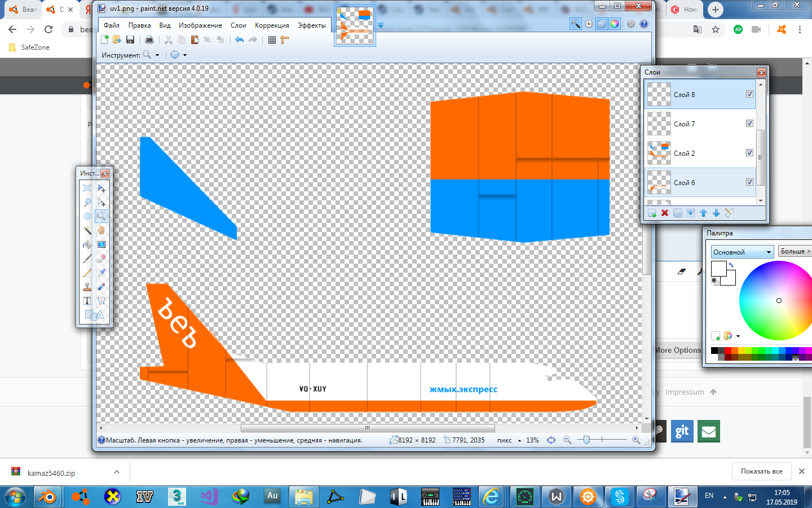Select the Paintbrush tool
Image resolution: width=812 pixels, height=508 pixels.
87,259
